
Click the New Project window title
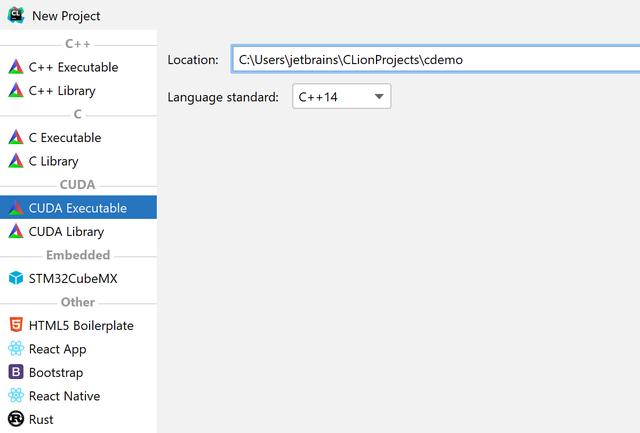(x=66, y=16)
